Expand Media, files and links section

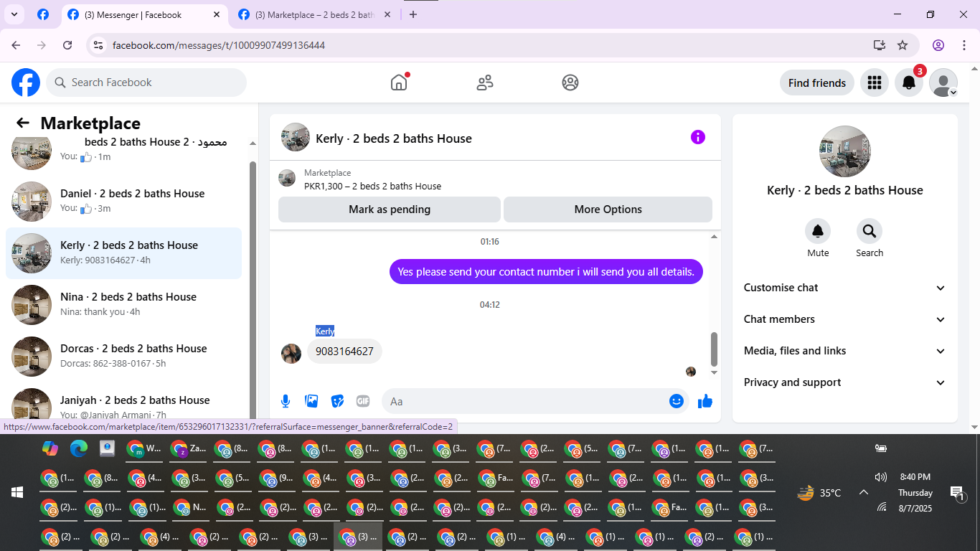point(845,351)
